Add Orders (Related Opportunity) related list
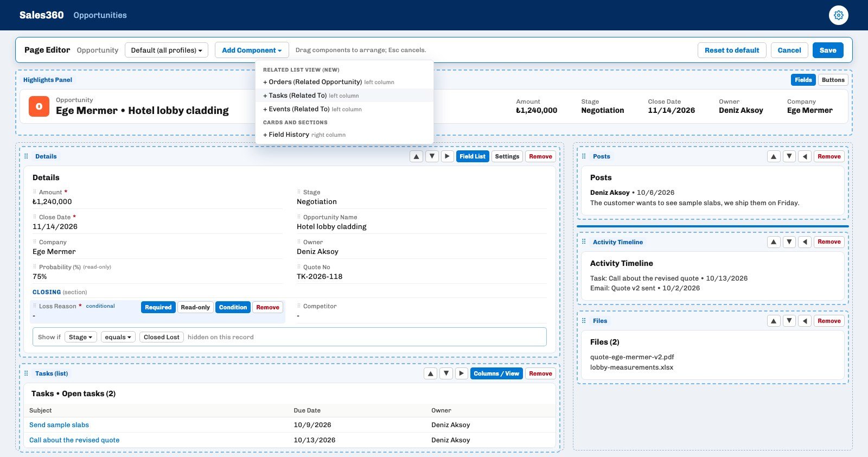The height and width of the screenshot is (457, 868). (344, 82)
